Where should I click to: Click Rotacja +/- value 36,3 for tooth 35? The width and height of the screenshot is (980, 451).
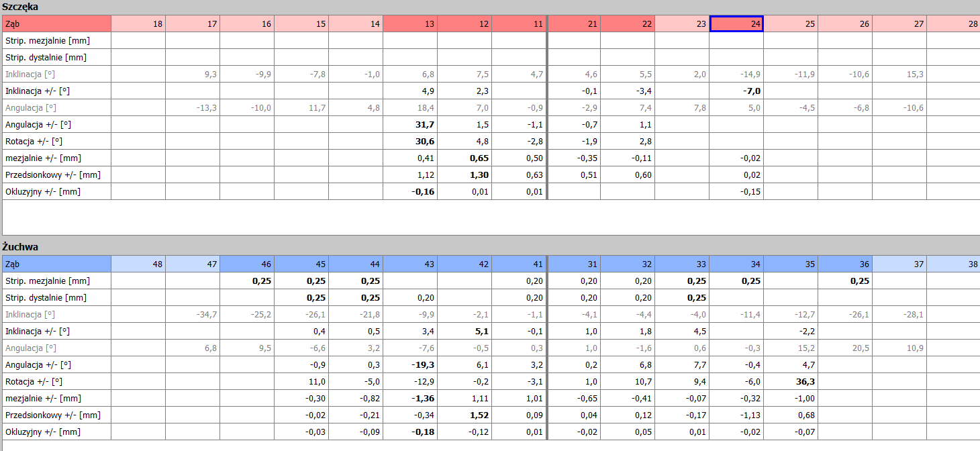(791, 382)
